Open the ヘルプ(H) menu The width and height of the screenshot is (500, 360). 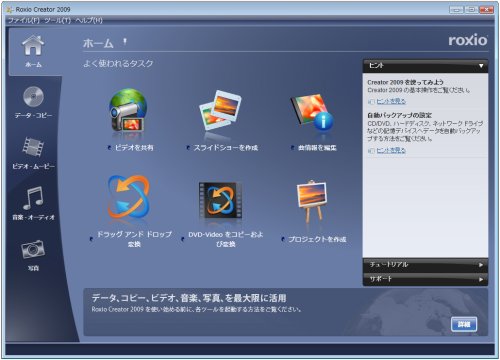(89, 20)
